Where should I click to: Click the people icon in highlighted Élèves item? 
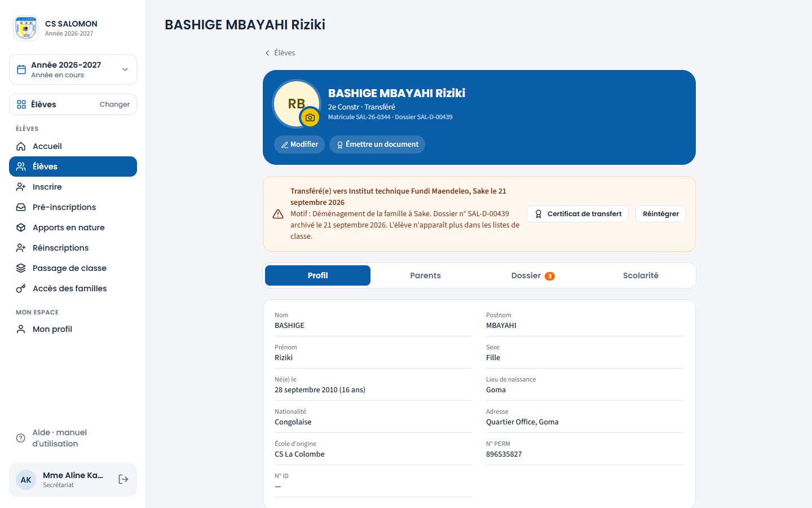tap(21, 167)
